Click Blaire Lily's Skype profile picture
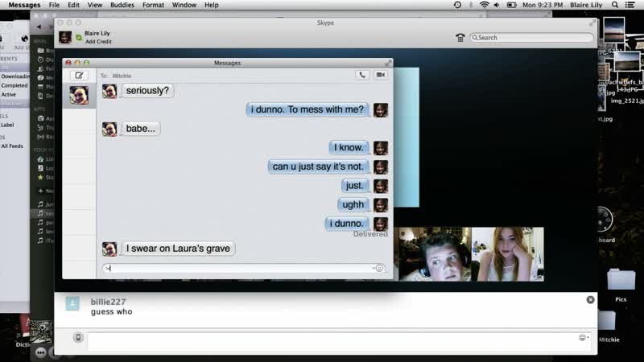The height and width of the screenshot is (362, 644). point(65,37)
